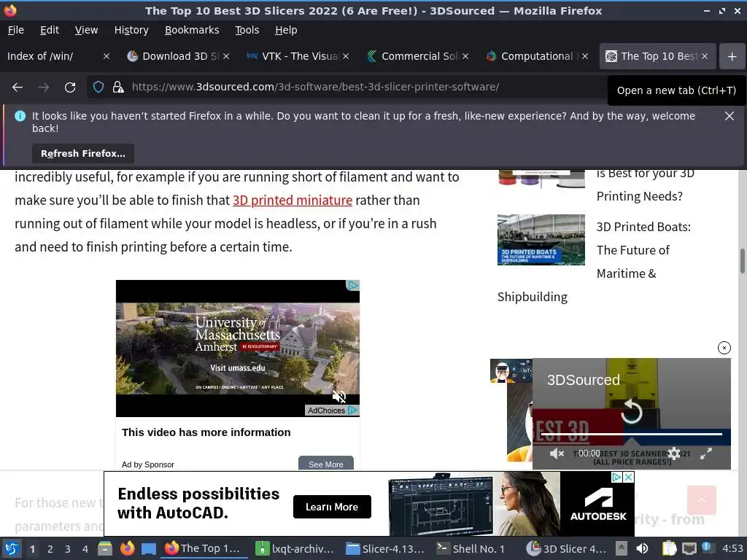
Task: Click the Autodesk logo in banner
Action: point(598,504)
